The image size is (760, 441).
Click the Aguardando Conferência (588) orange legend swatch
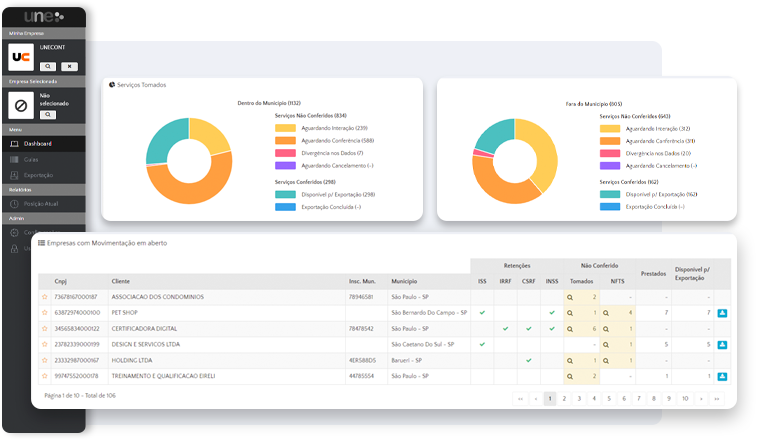tap(285, 140)
